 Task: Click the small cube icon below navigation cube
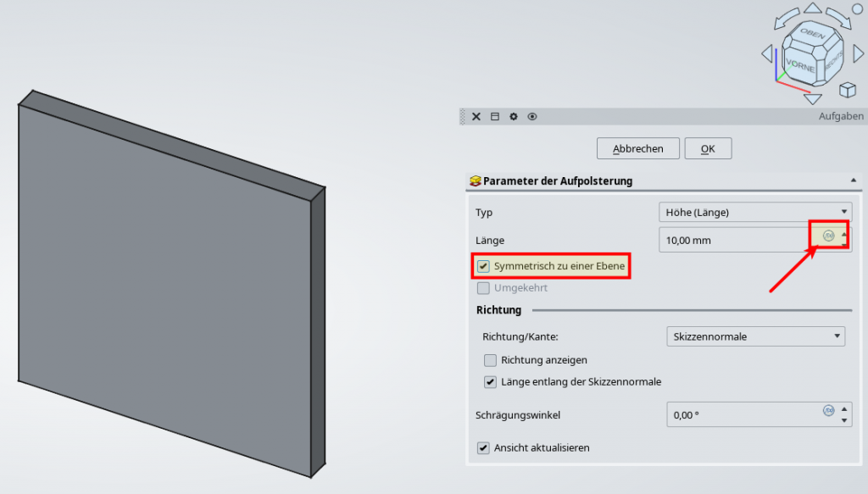pos(846,90)
